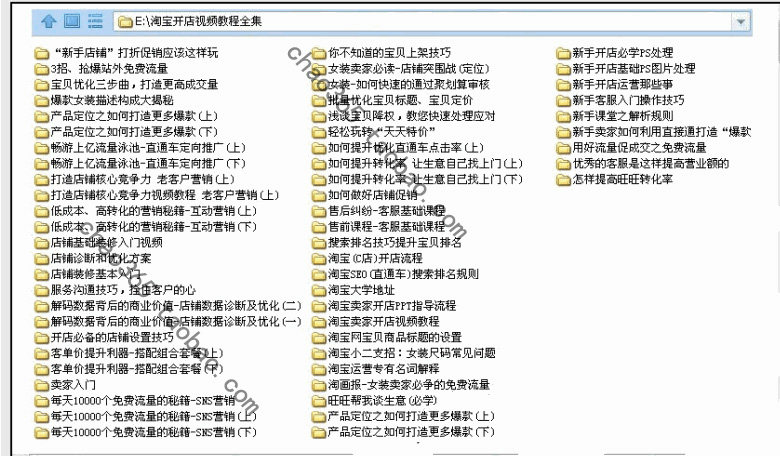The height and width of the screenshot is (456, 780).
Task: Open folder 低成本、高转化的营销秘籍-互动营销(下)
Action: [146, 227]
